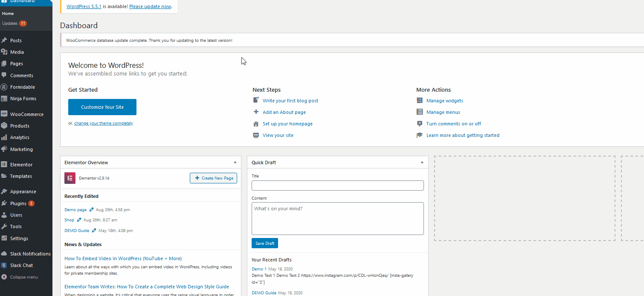Viewport: 644px width, 296px height.
Task: Collapse the Elementor Overview widget
Action: click(235, 163)
